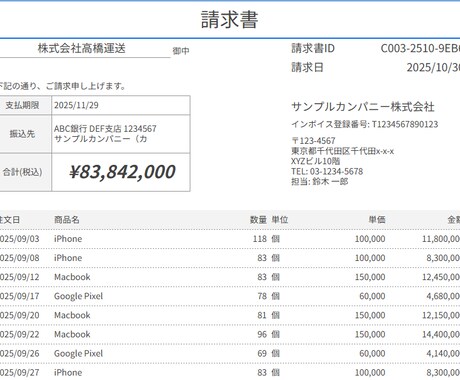Click Macbook in the 09/12 row

[72, 277]
